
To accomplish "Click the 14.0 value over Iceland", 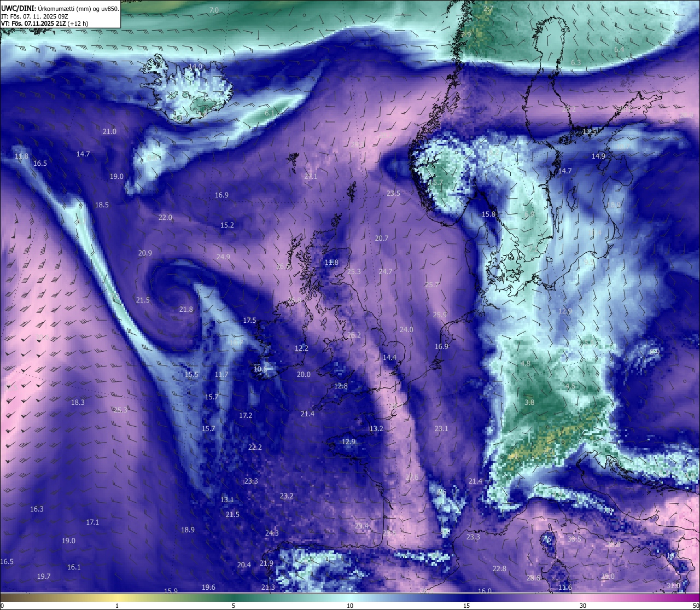I will coord(195,66).
